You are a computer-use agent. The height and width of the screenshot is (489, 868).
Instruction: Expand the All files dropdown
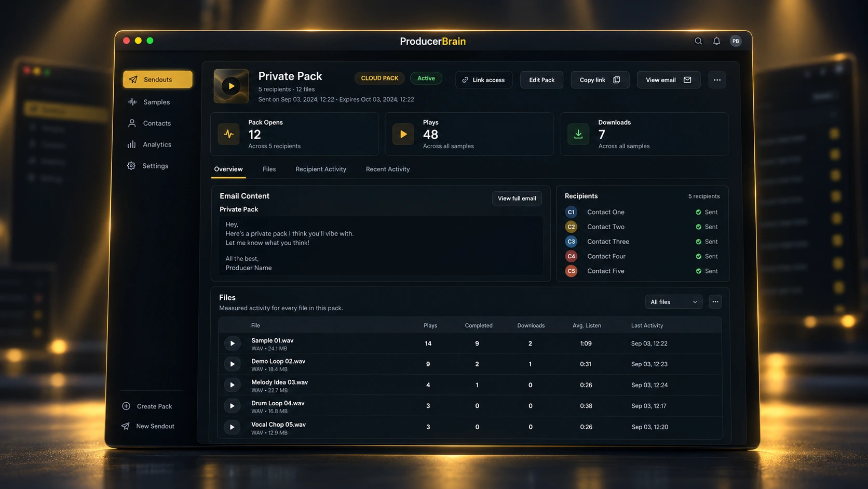click(673, 302)
